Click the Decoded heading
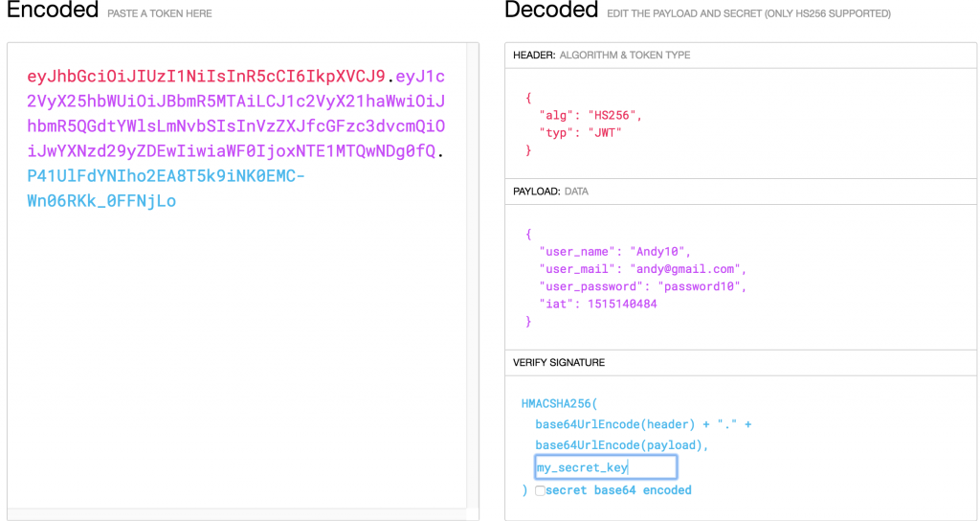980x521 pixels. (551, 11)
